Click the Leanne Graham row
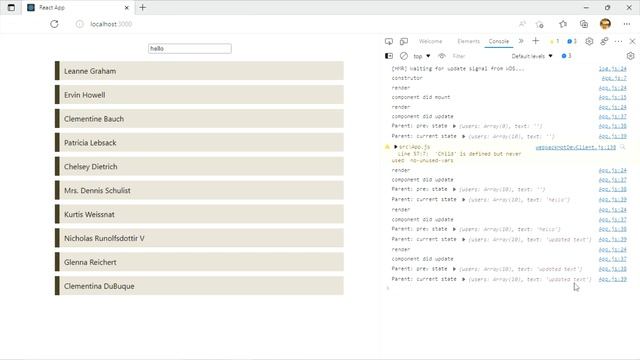The image size is (640, 360). click(200, 71)
